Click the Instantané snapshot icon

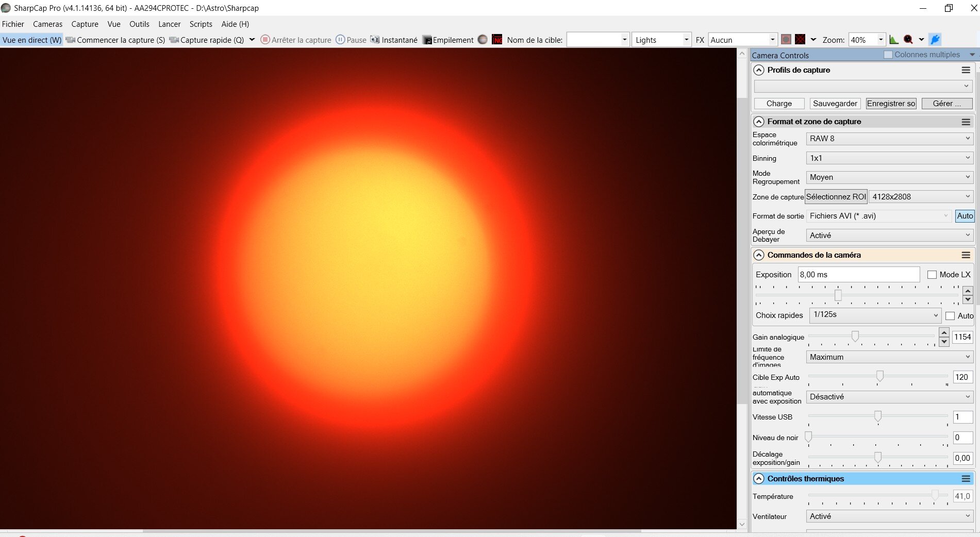[375, 40]
